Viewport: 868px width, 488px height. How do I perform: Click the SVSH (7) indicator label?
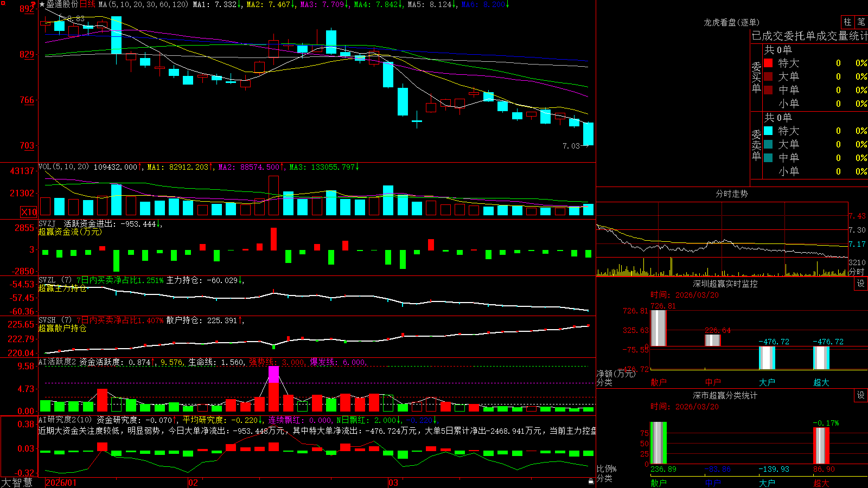tap(55, 320)
